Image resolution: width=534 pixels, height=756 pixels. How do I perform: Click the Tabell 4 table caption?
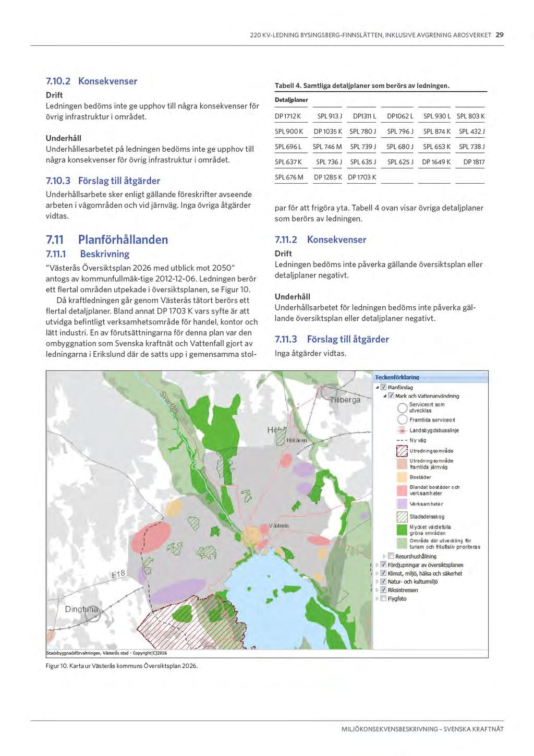362,86
